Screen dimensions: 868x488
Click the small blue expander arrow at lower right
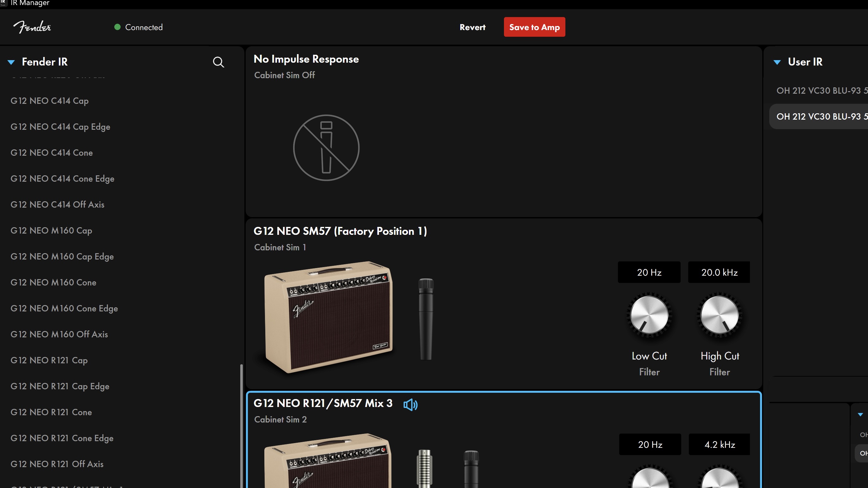[860, 414]
